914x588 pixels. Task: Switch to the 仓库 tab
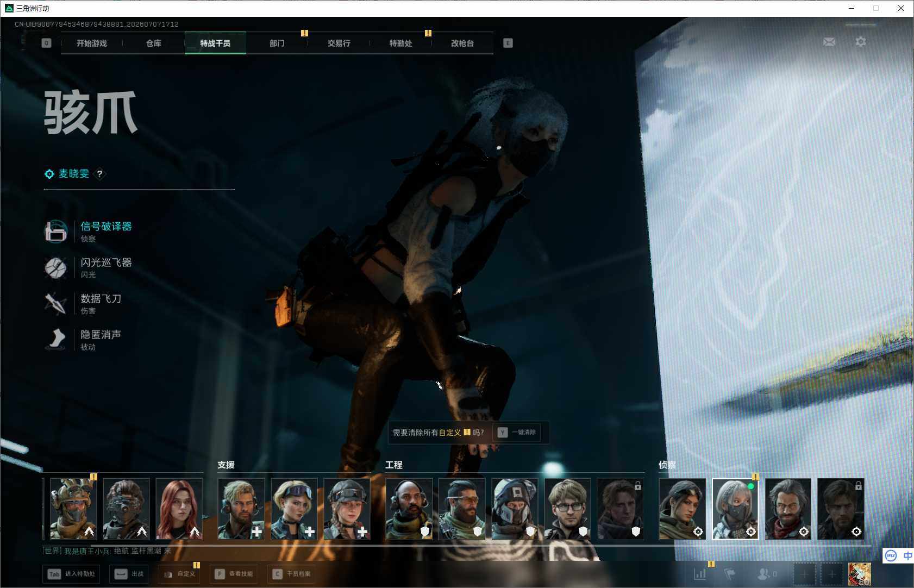coord(153,43)
